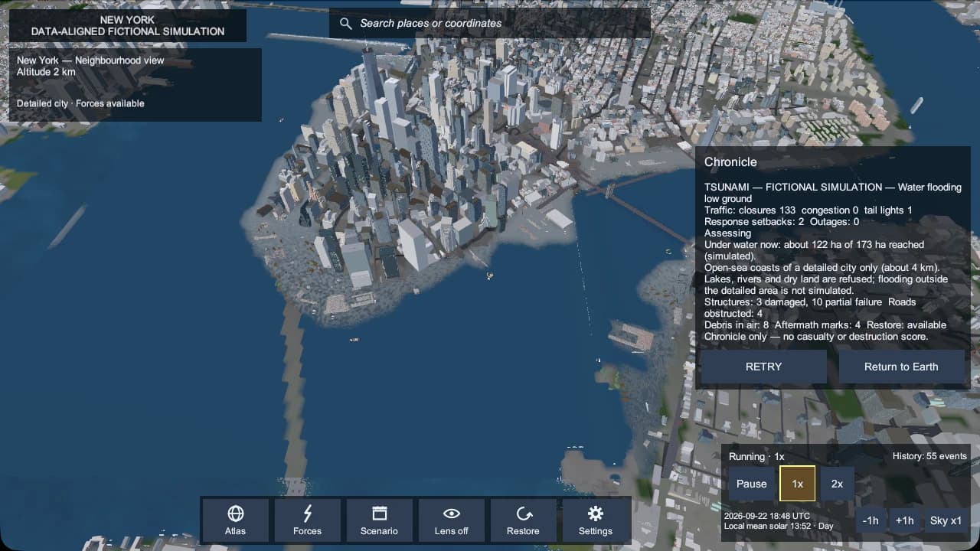Click the 'Response setbacks: 2 Outages: 0' line
980x551 pixels.
pos(782,221)
